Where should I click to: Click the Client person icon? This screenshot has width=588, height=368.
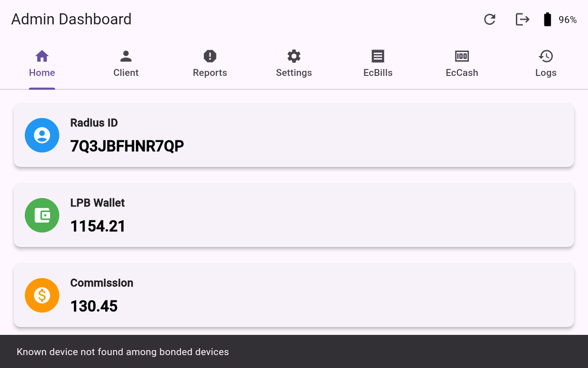coord(126,56)
